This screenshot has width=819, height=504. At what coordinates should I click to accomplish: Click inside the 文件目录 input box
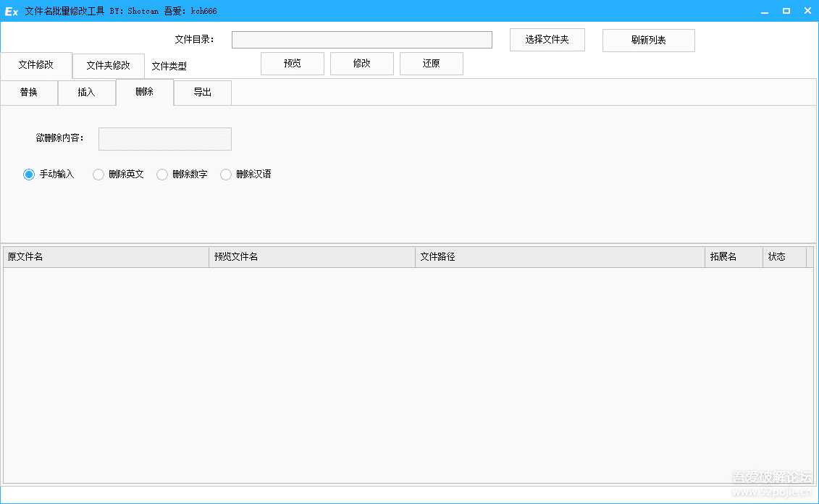tap(361, 39)
